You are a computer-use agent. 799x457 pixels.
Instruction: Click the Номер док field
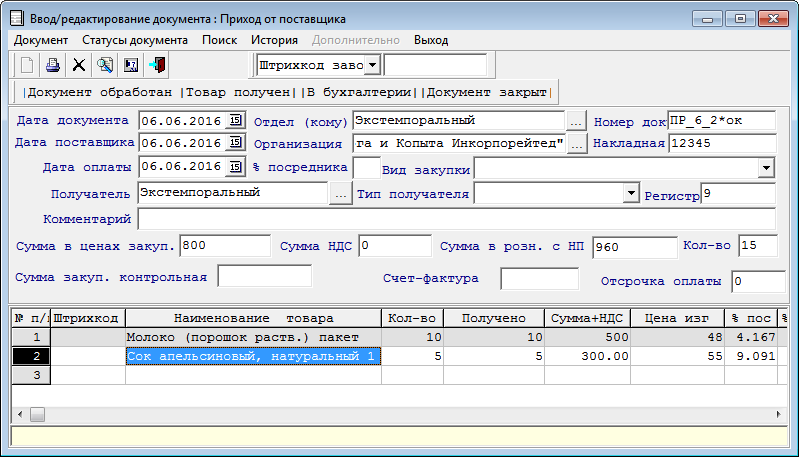[722, 121]
